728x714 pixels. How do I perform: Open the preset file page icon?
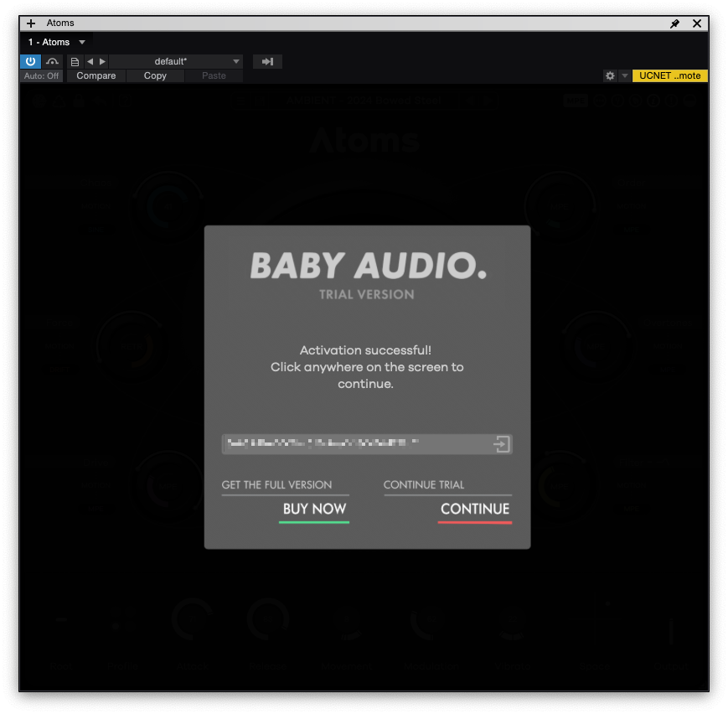pos(75,61)
